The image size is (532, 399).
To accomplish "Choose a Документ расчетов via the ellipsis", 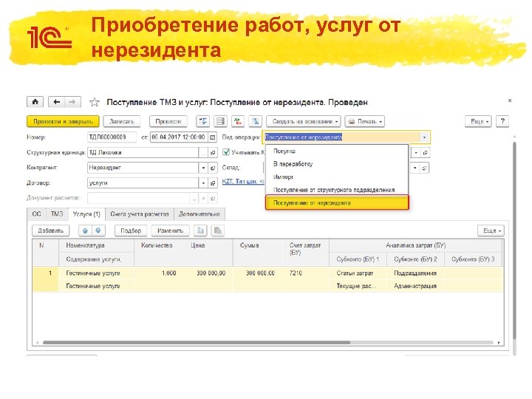I will (x=194, y=198).
